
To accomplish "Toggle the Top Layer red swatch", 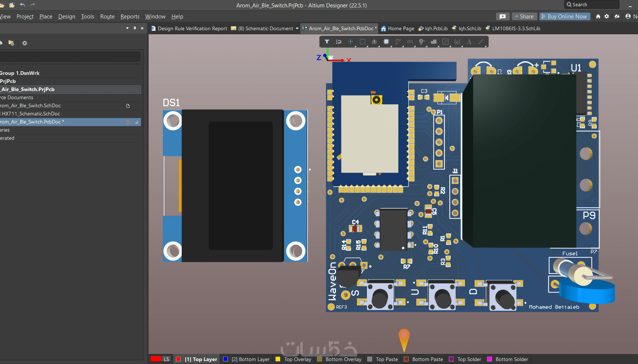I will tap(178, 359).
